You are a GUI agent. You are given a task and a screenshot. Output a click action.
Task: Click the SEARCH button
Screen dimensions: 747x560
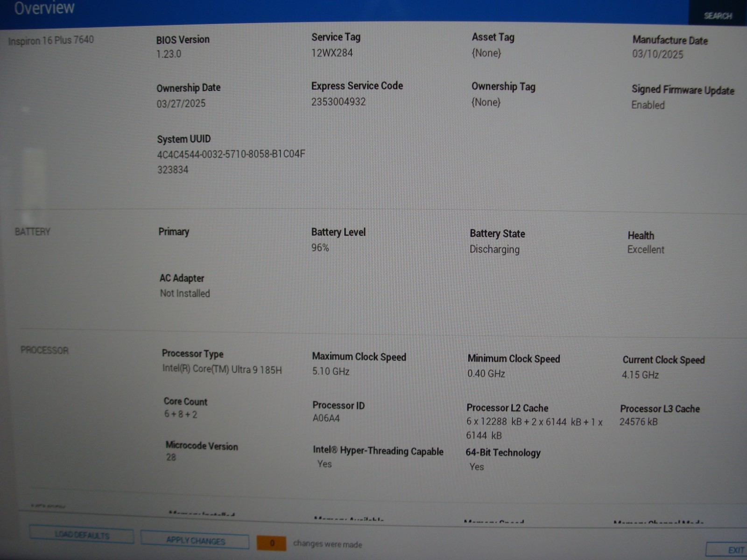[718, 15]
